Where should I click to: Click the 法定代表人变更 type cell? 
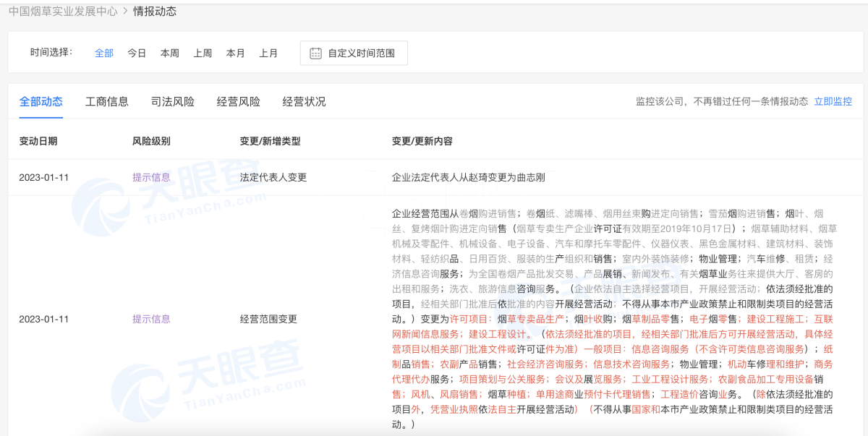273,177
